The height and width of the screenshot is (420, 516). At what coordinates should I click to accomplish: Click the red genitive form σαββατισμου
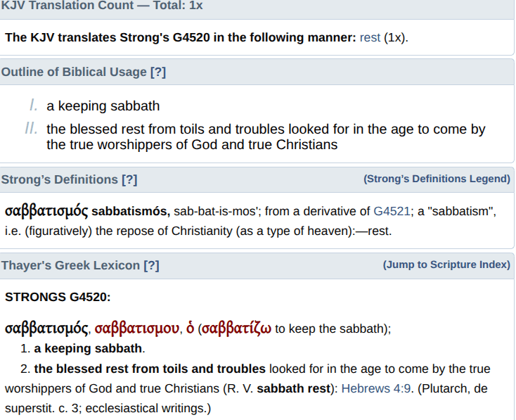point(136,329)
